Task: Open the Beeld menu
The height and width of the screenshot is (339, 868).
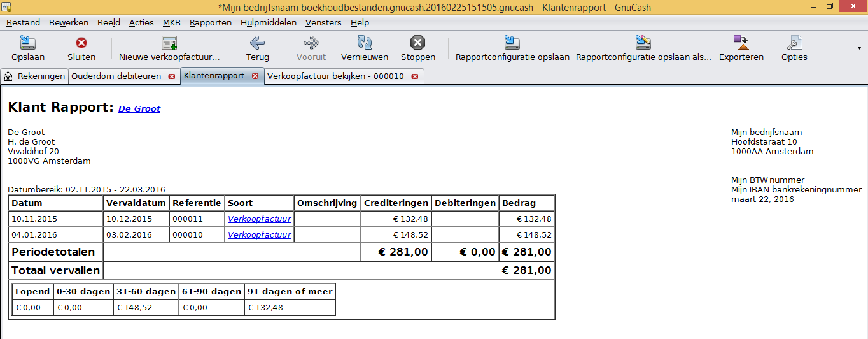Action: tap(109, 22)
